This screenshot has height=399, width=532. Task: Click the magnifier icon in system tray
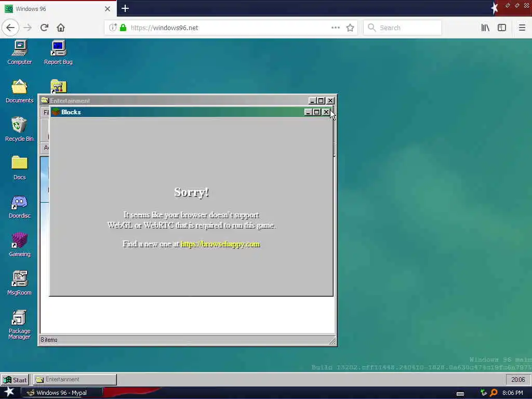point(494,393)
